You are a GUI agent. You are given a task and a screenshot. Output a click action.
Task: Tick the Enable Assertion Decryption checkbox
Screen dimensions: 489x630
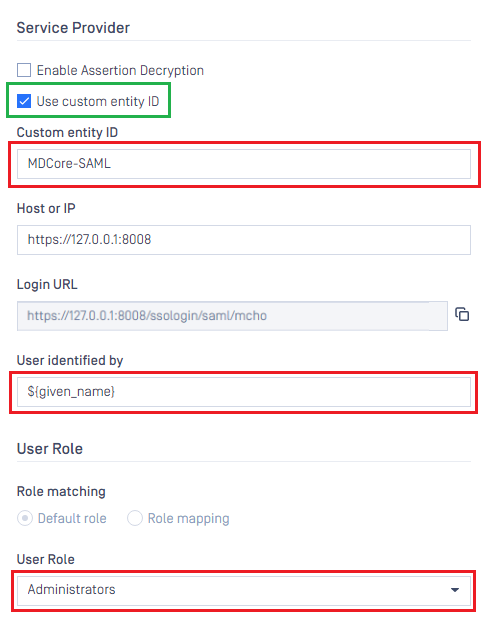24,70
